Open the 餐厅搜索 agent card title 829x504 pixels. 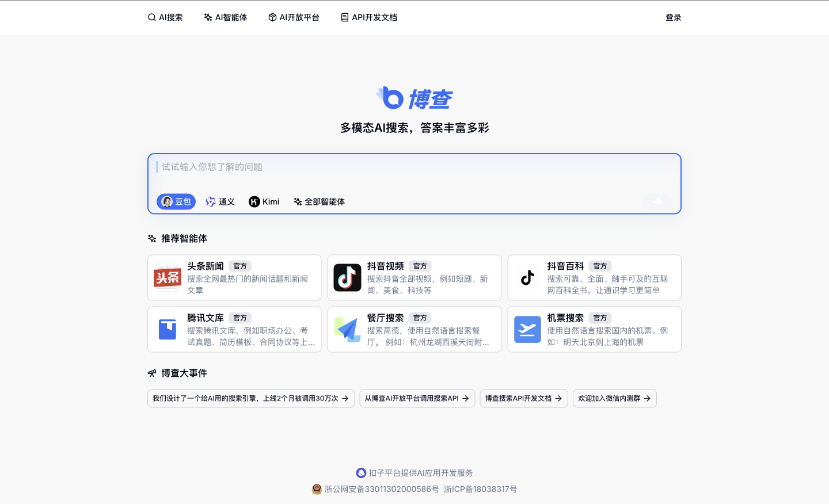[x=386, y=318]
